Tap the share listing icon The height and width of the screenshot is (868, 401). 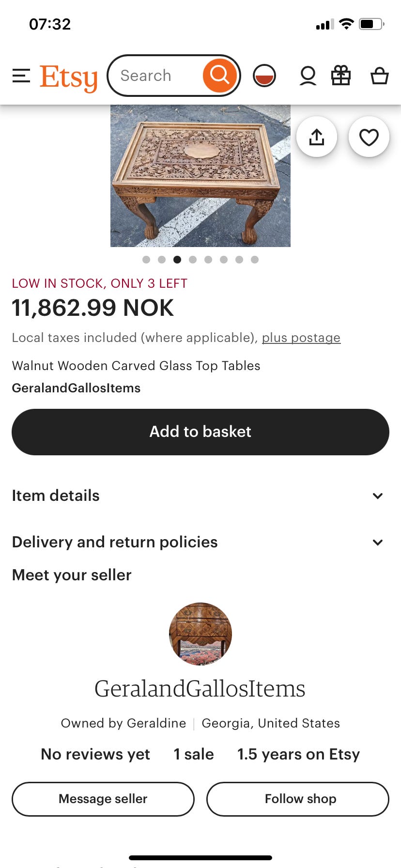pos(317,137)
